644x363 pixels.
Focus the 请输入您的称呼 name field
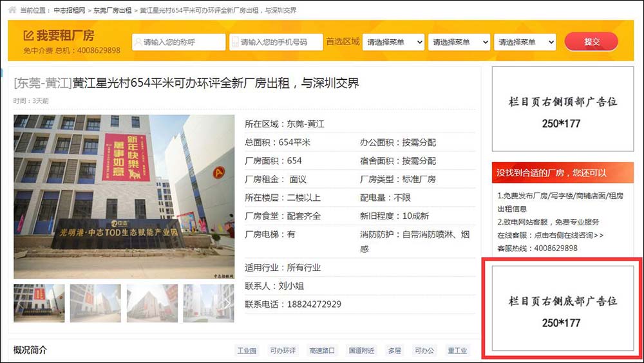pyautogui.click(x=178, y=42)
